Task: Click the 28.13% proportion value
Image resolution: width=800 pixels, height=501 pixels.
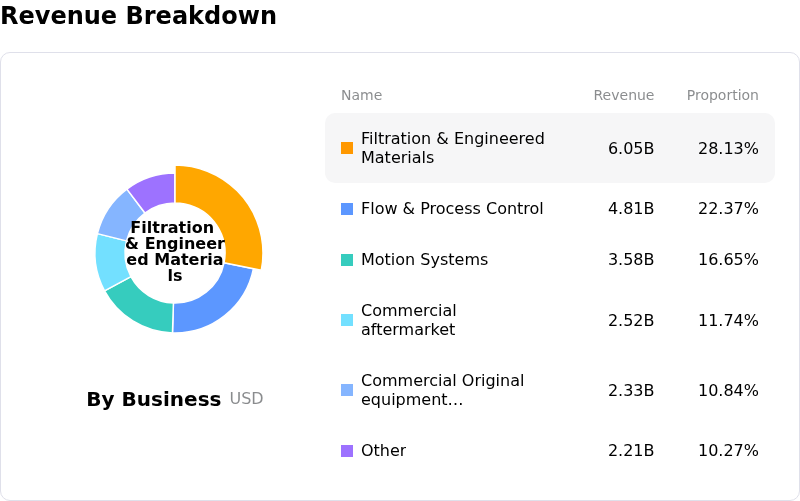Action: click(x=728, y=148)
